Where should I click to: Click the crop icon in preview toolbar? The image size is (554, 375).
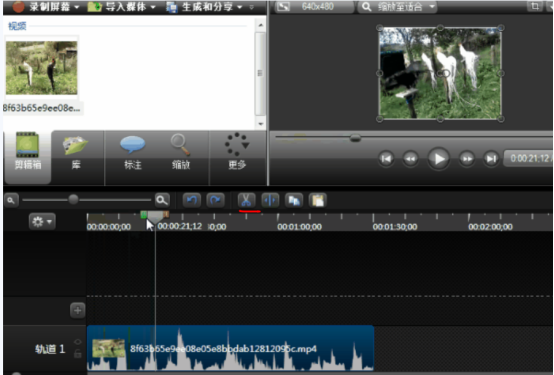535,6
